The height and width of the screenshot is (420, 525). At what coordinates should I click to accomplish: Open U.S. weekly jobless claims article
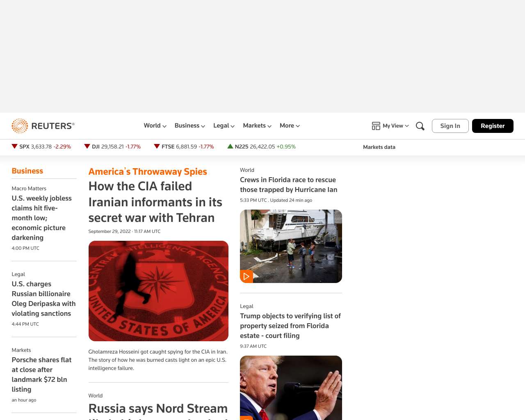(x=42, y=218)
